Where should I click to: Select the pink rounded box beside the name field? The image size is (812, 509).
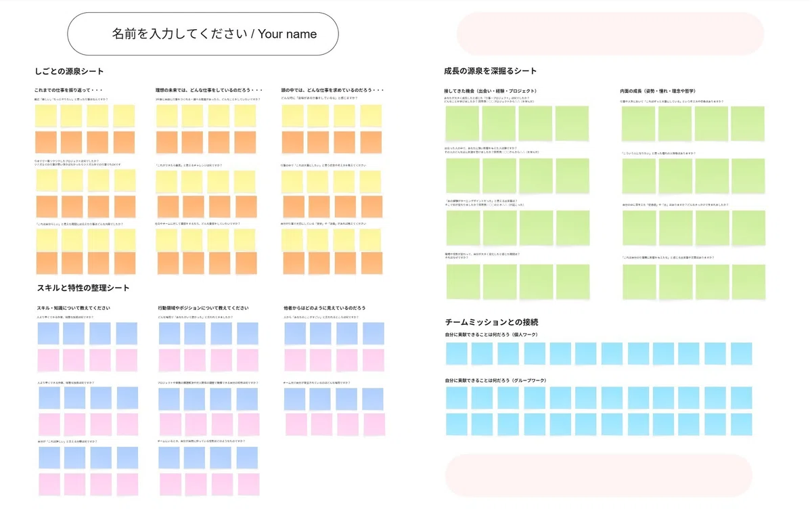[x=610, y=34]
